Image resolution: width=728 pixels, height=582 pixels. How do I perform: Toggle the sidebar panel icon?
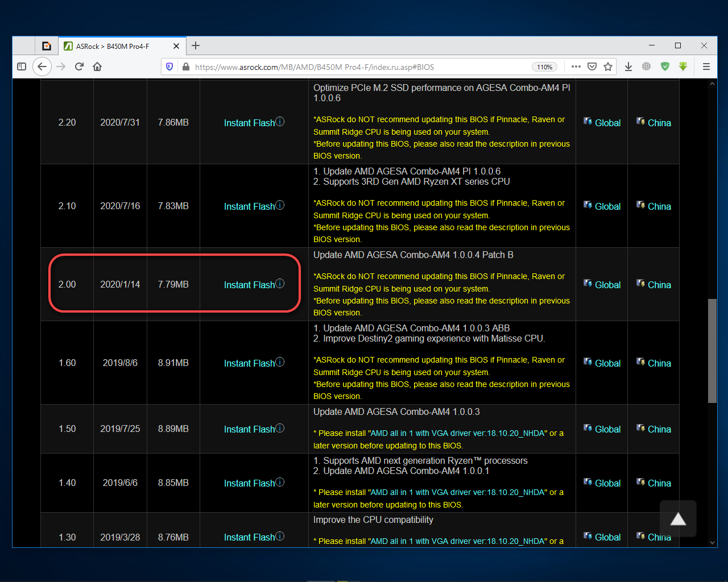click(22, 66)
